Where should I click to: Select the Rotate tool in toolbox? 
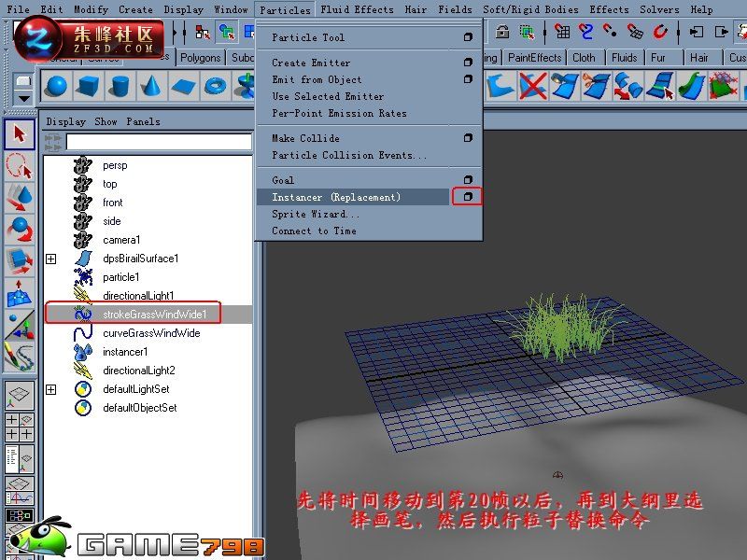[x=20, y=229]
